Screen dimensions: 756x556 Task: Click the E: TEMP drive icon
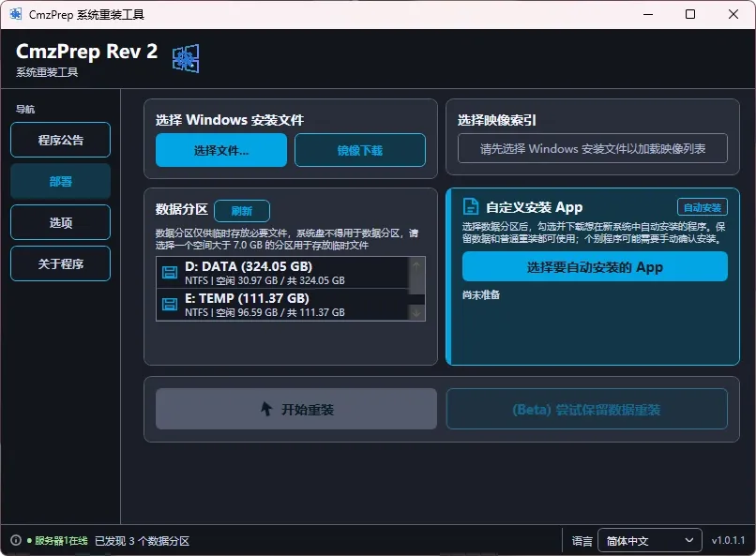(169, 304)
